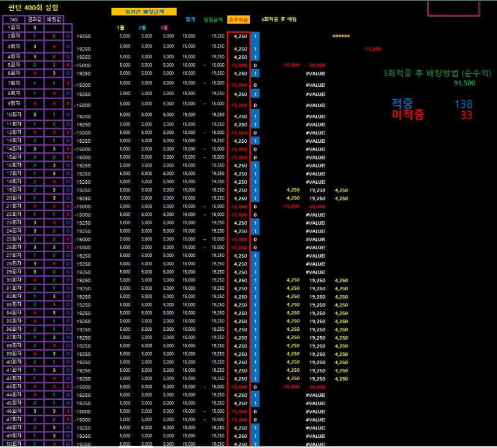Select the yellow 포지션 배팅금액 header cell
Screen dimensions: 497x448
pos(144,12)
